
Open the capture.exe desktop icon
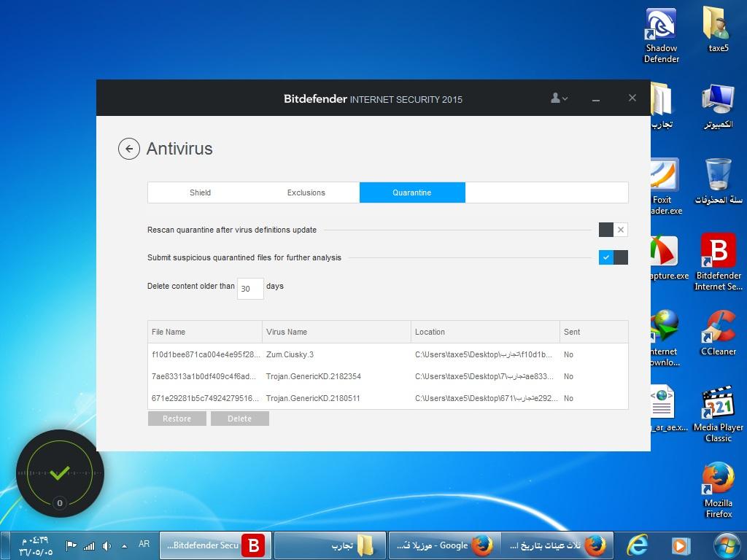[669, 257]
